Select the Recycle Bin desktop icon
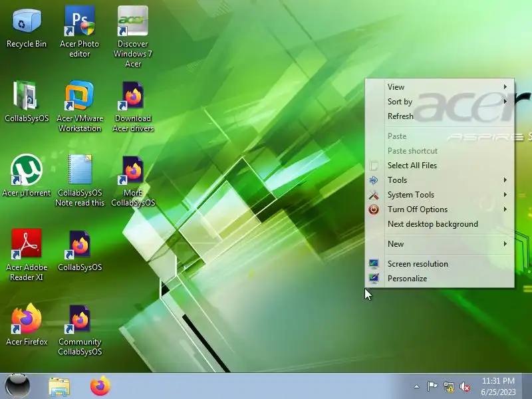Viewport: 532px width, 399px height. [x=27, y=28]
